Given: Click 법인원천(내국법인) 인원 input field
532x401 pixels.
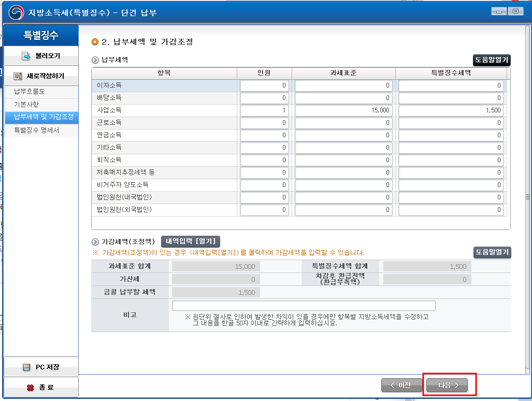Looking at the screenshot, I should [264, 198].
